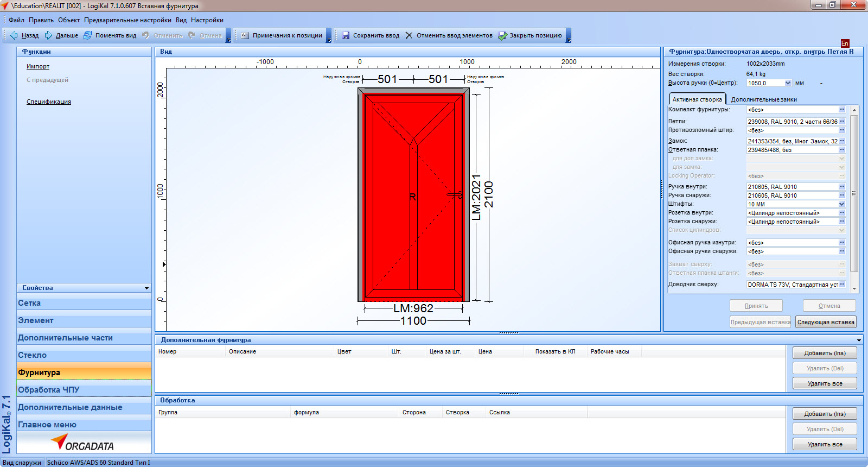
Task: Select the Дополнительные данные sidebar item
Action: 84,407
